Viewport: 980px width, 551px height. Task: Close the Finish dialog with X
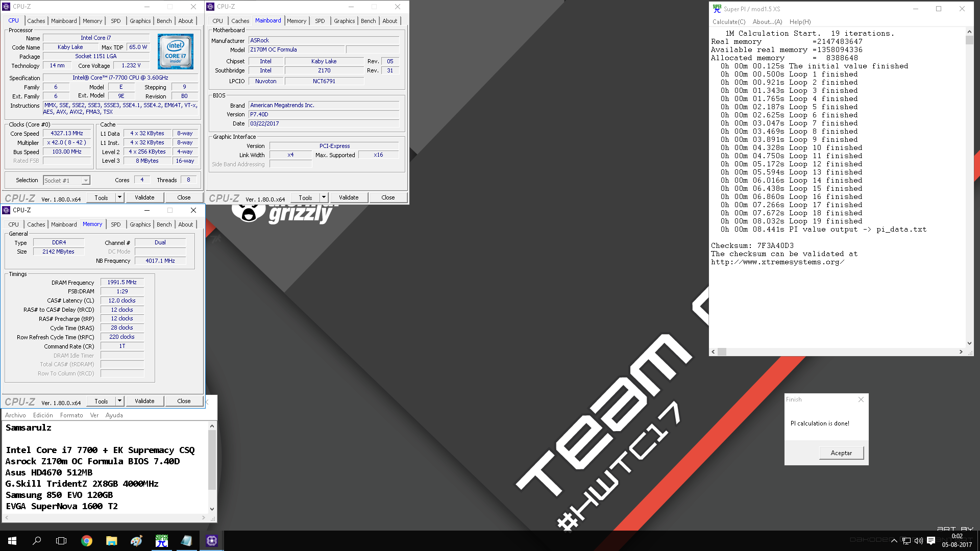pyautogui.click(x=861, y=399)
